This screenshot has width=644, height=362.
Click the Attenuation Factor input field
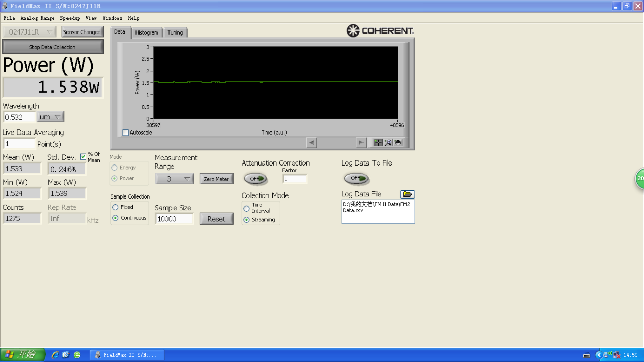(x=294, y=179)
